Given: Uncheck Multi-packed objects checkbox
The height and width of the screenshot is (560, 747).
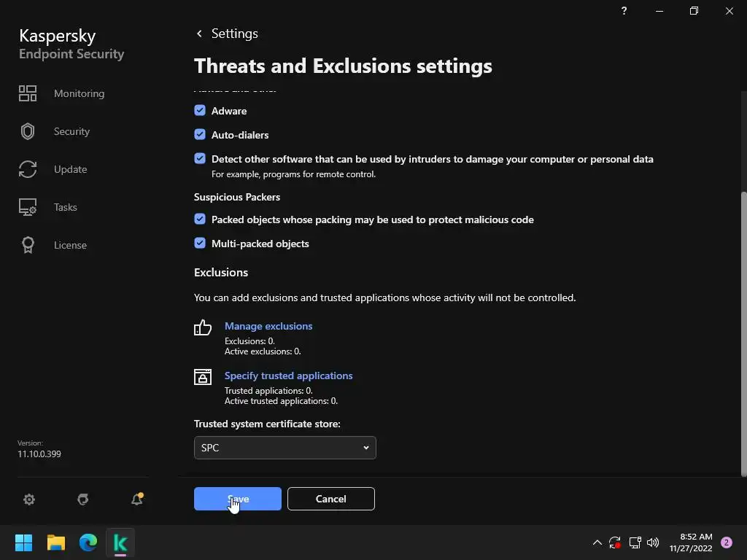Looking at the screenshot, I should tap(200, 244).
